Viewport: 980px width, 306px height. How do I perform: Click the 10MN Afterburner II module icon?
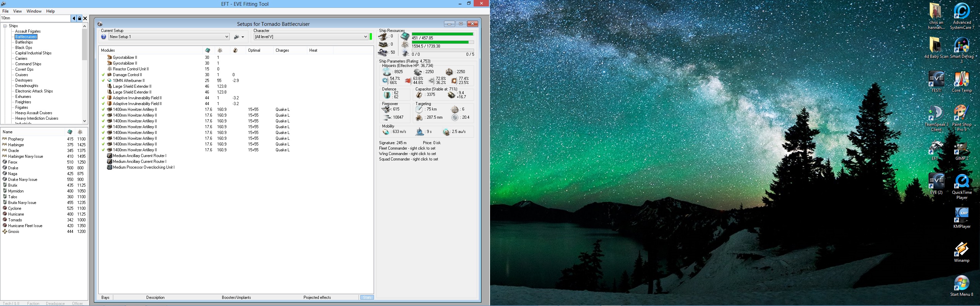tap(110, 81)
